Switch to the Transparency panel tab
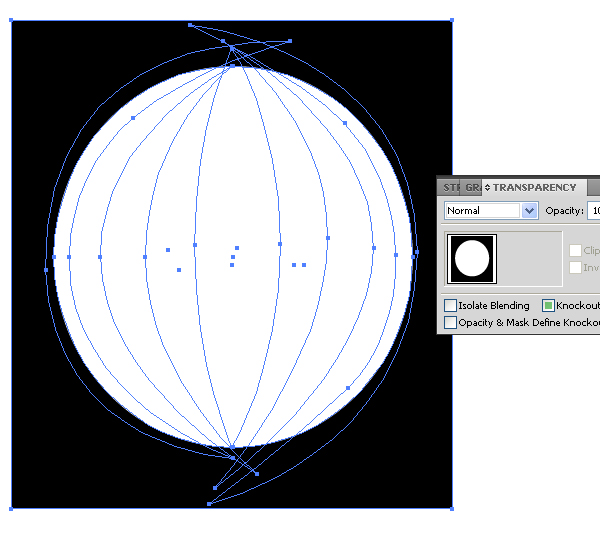This screenshot has width=600, height=550. pos(534,188)
